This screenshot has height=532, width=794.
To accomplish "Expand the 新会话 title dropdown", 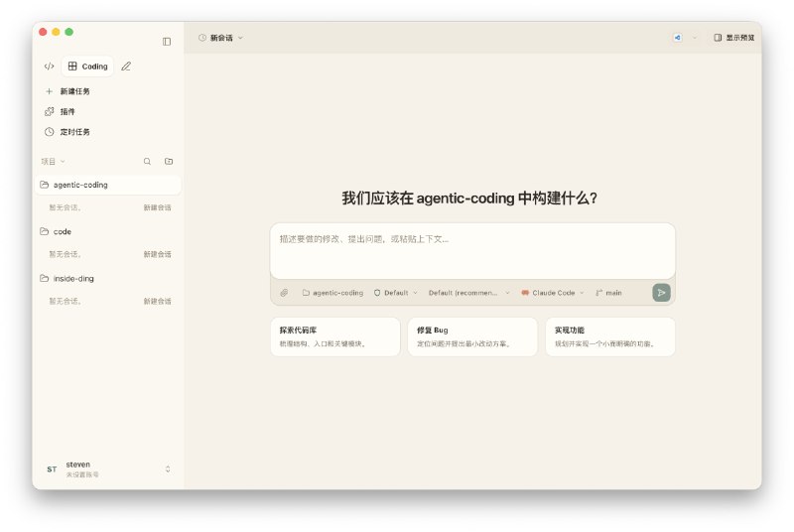I will [x=220, y=38].
